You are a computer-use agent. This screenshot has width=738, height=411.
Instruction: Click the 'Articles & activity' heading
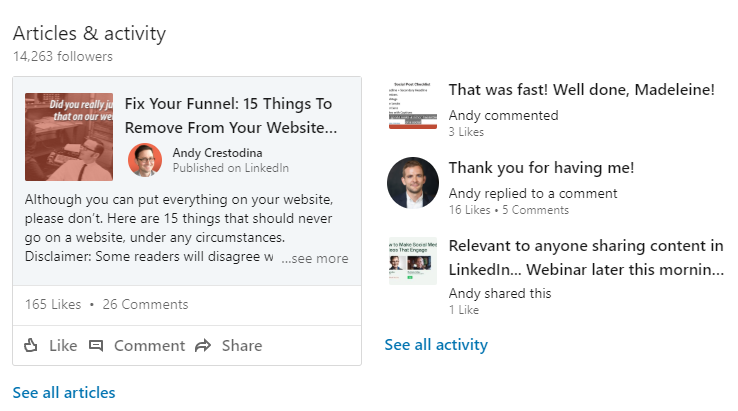pyautogui.click(x=90, y=33)
